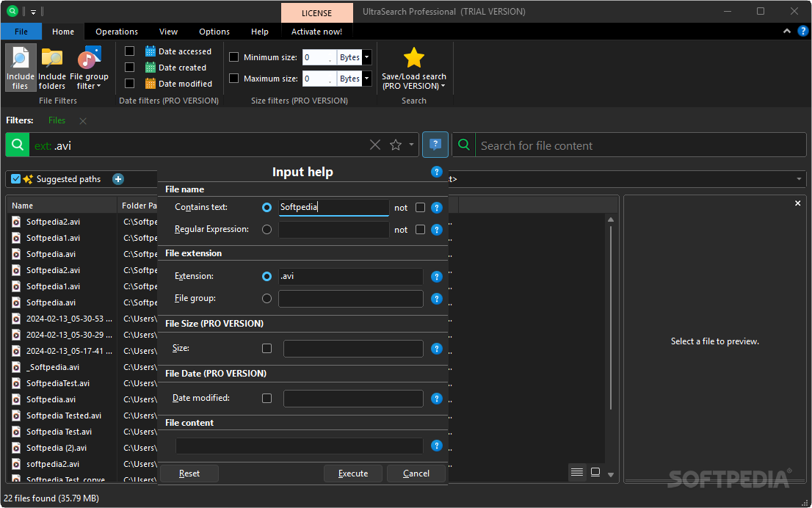Click in Search for file content field

click(x=640, y=145)
